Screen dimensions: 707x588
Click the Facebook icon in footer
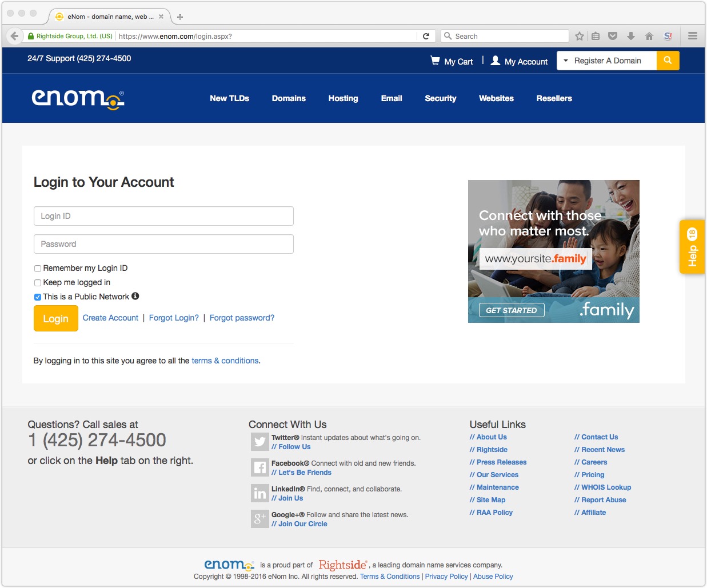point(260,467)
